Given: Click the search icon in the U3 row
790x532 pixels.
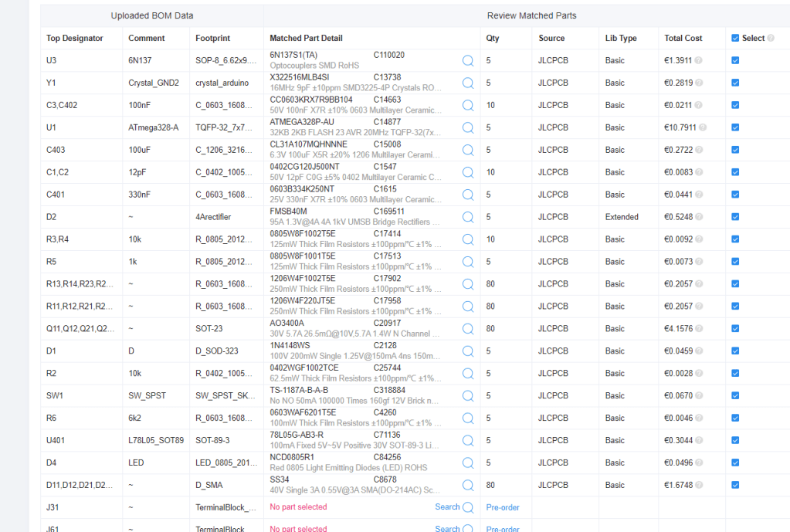Looking at the screenshot, I should pos(468,60).
